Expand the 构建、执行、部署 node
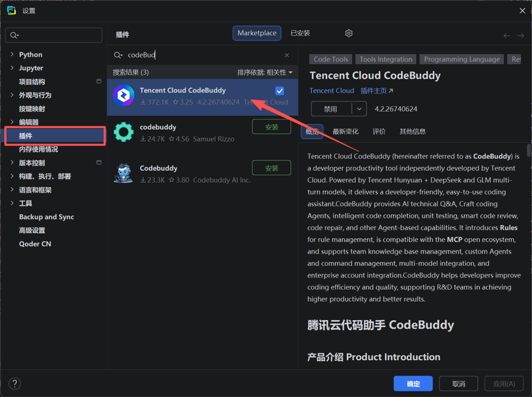The height and width of the screenshot is (397, 532). tap(12, 176)
